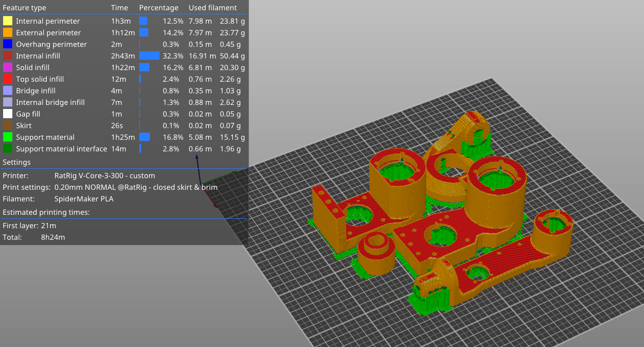Screen dimensions: 644x347
Task: Click the Used filament column header
Action: 213,8
